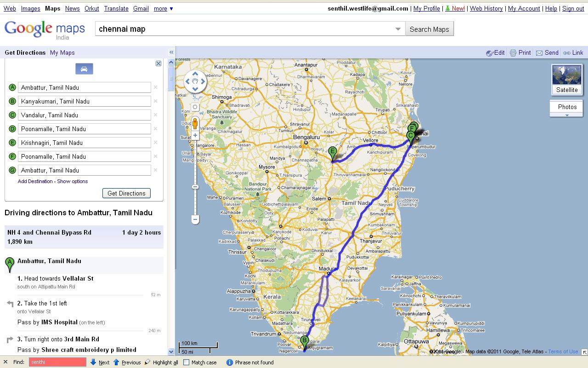Click the Send envelope link
The width and height of the screenshot is (588, 368).
coord(547,53)
